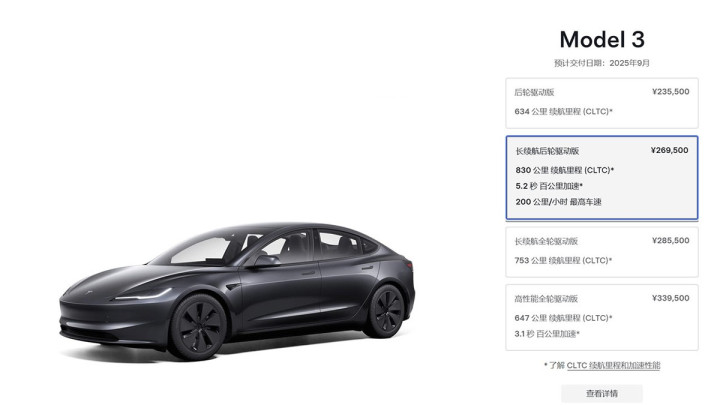
Task: Open the CLTC 续航里程和加速性能 link
Action: (x=613, y=366)
